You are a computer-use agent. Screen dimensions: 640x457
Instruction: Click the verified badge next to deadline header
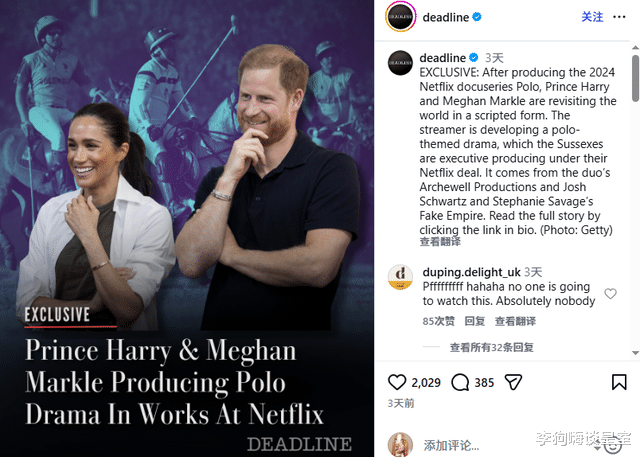click(477, 17)
